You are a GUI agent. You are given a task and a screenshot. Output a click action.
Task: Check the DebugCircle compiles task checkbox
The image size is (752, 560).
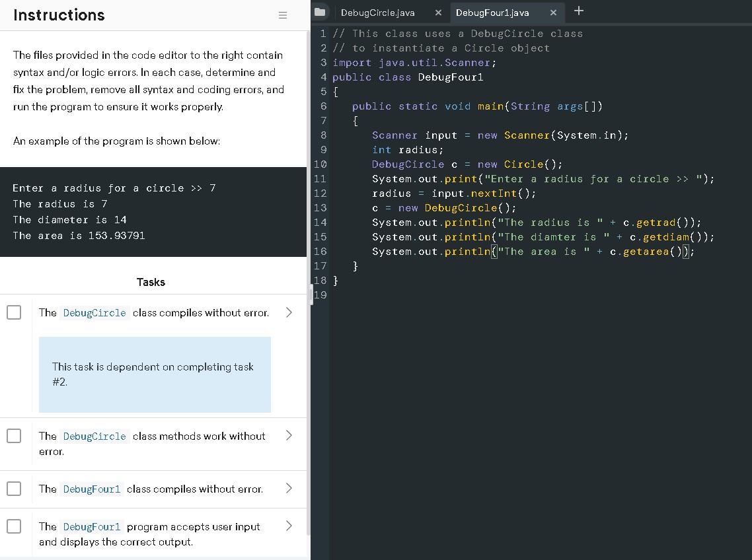pyautogui.click(x=14, y=312)
